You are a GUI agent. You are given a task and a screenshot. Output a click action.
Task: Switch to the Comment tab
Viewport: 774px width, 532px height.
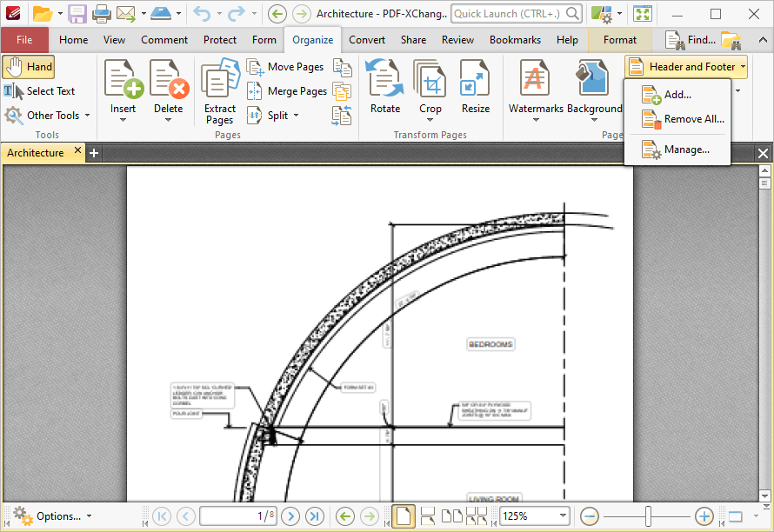pos(164,40)
